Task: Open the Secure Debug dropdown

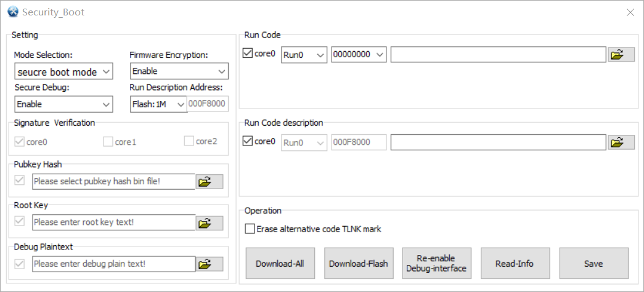Action: [63, 104]
